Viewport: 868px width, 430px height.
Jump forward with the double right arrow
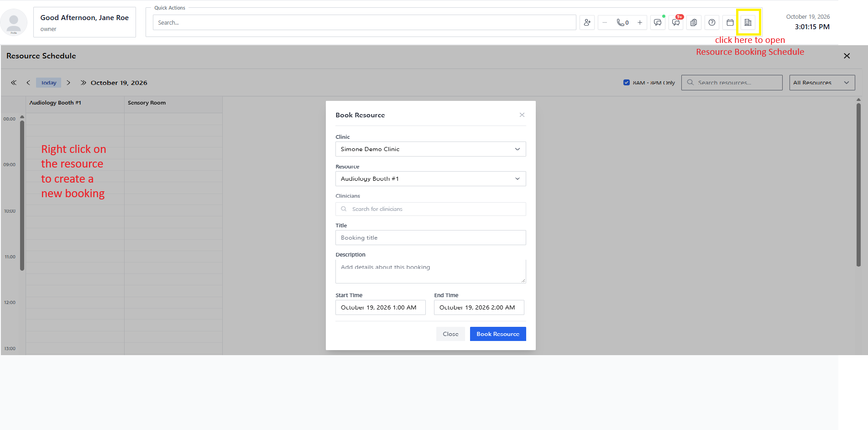(x=83, y=83)
